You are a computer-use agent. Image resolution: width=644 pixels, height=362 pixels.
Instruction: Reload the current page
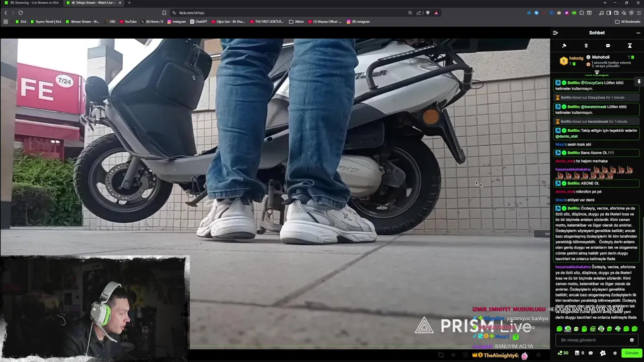coord(21,13)
